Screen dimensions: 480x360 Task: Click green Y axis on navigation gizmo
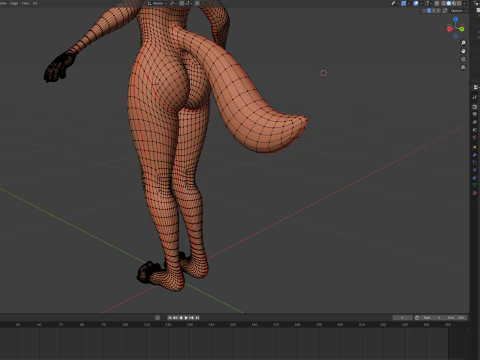(x=462, y=29)
